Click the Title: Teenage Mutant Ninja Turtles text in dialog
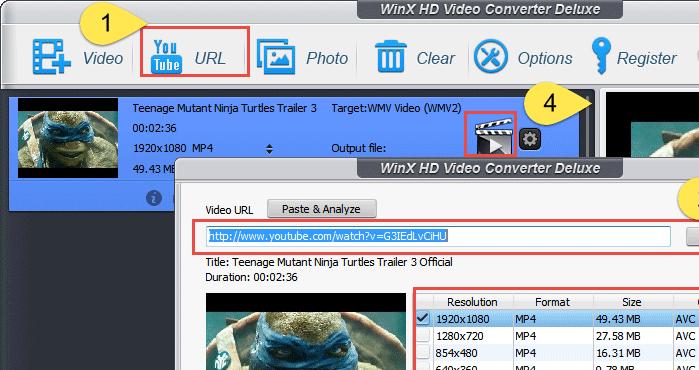This screenshot has height=370, width=699. [329, 262]
